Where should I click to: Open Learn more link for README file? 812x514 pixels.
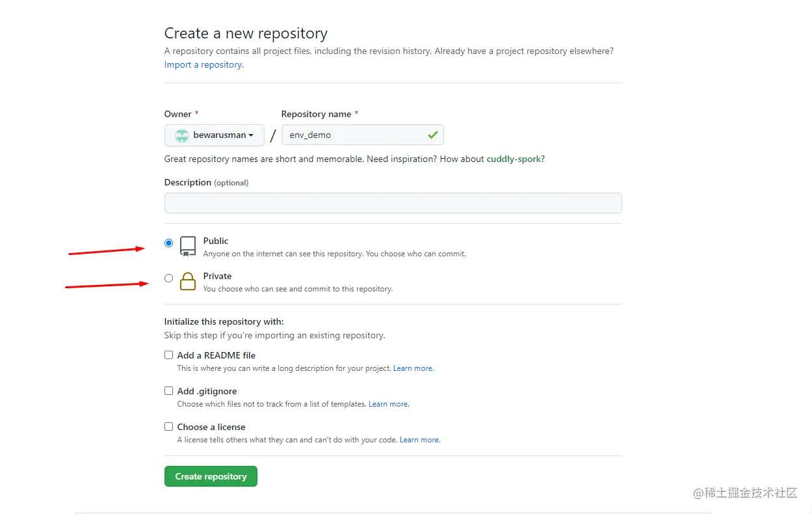coord(413,368)
